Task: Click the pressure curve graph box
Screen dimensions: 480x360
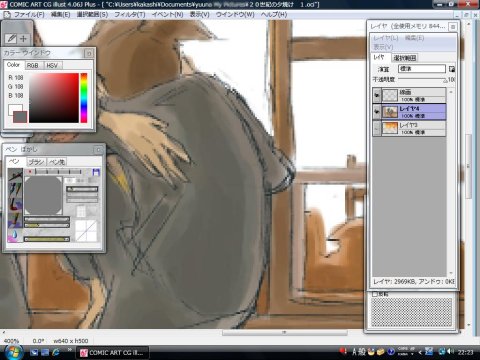Action: pos(86,231)
